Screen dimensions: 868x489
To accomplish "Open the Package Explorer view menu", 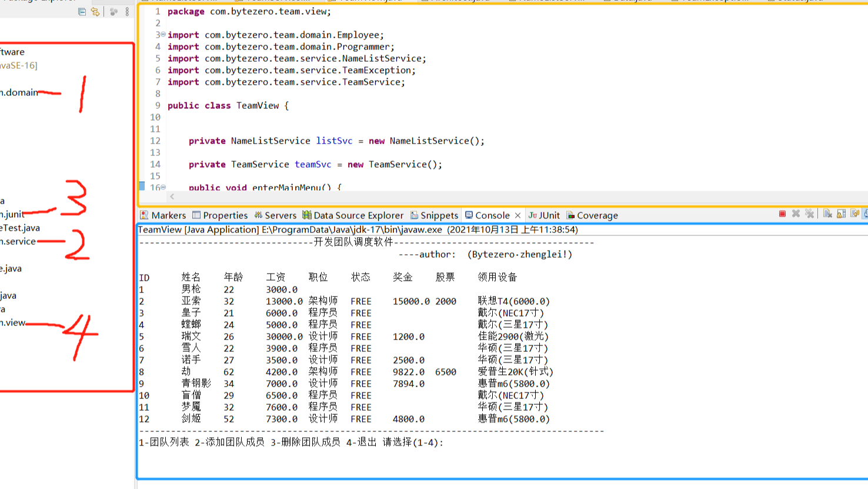I will [x=127, y=12].
